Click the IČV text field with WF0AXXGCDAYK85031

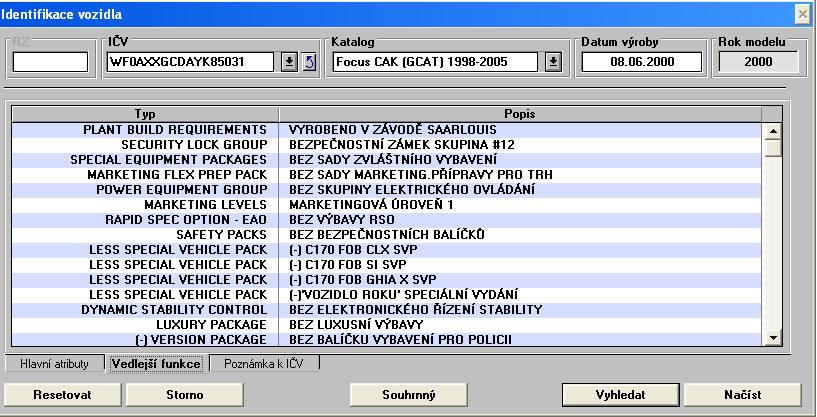pyautogui.click(x=190, y=62)
